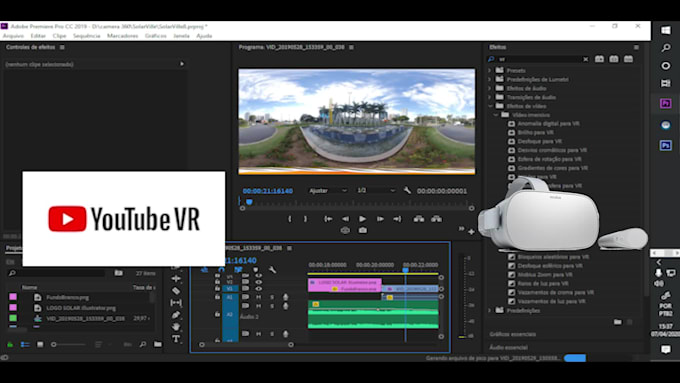Image resolution: width=680 pixels, height=383 pixels.
Task: Open the Ajustar zoom level dropdown
Action: click(328, 190)
